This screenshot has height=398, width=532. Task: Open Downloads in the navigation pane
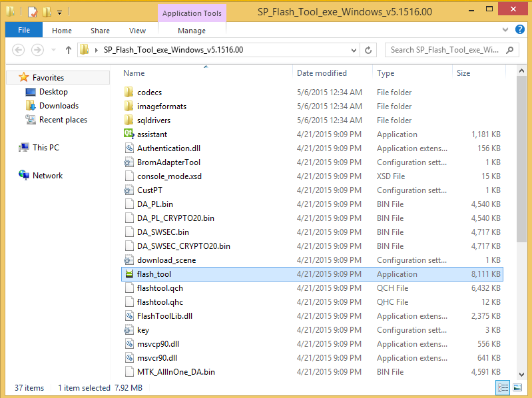click(x=59, y=105)
